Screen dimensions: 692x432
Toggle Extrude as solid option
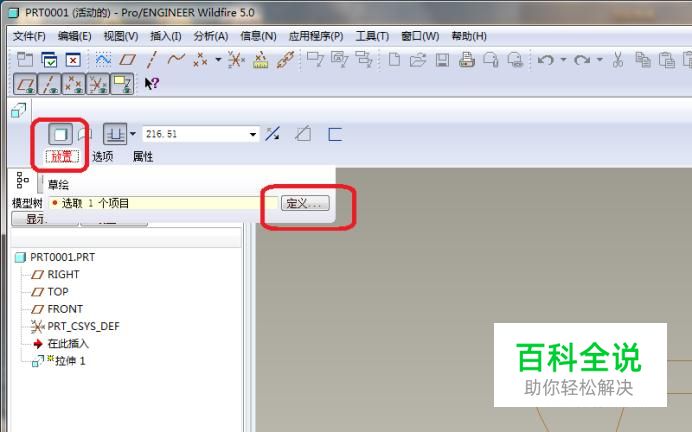point(60,134)
